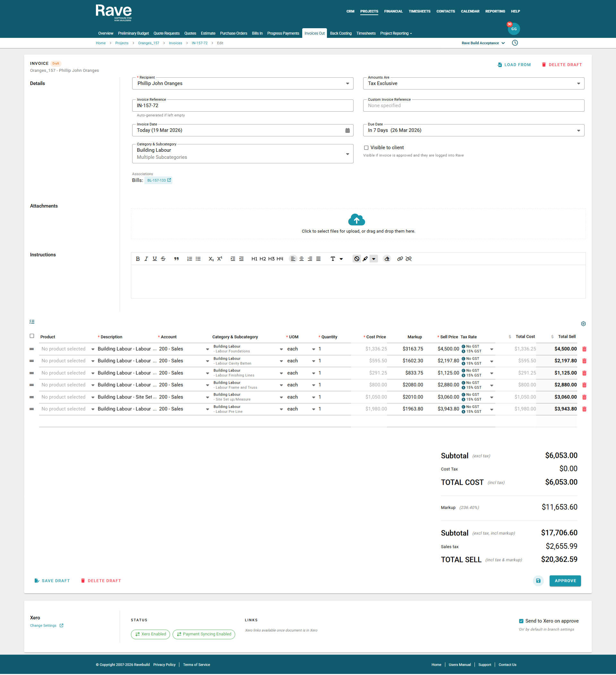Click the eraser clear formatting icon
Viewport: 616px width, 675px height.
(x=387, y=259)
